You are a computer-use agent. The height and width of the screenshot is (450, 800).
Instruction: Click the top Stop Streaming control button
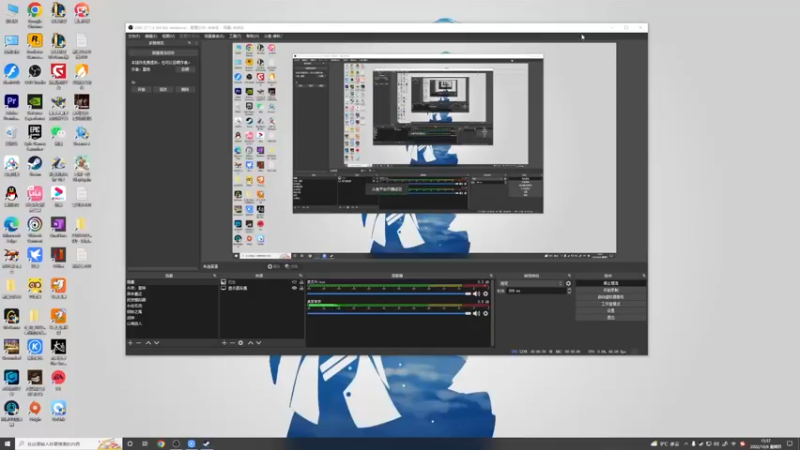pyautogui.click(x=611, y=283)
